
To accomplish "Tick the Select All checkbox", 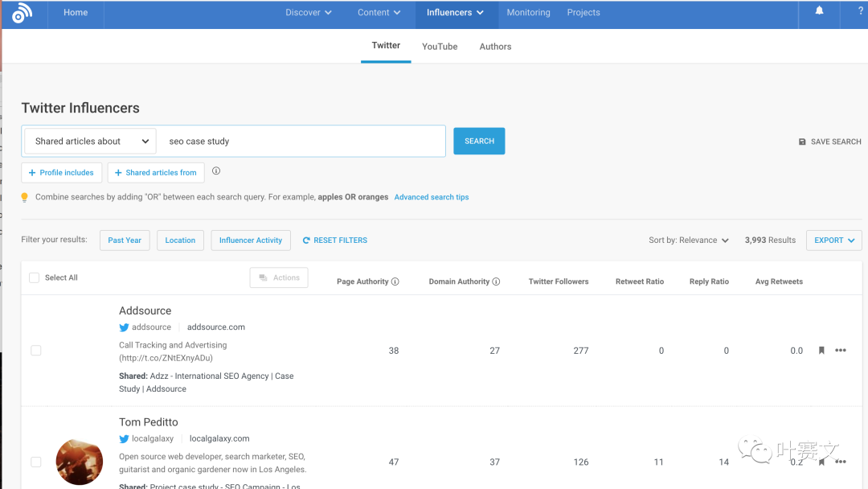I will pyautogui.click(x=35, y=277).
